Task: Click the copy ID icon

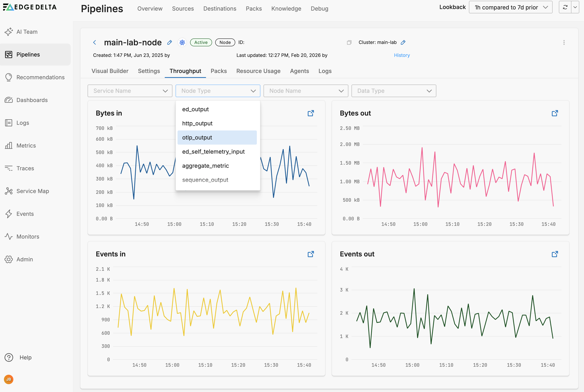Action: (x=349, y=43)
